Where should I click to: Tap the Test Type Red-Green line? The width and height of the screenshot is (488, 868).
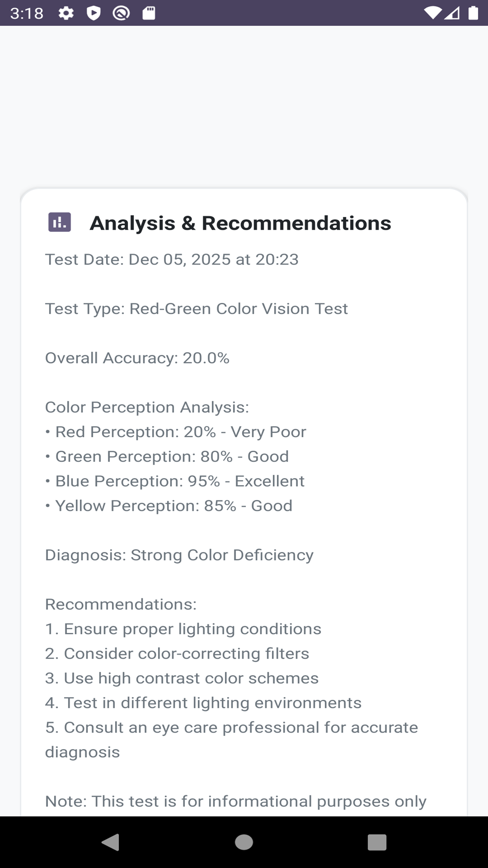click(x=197, y=309)
